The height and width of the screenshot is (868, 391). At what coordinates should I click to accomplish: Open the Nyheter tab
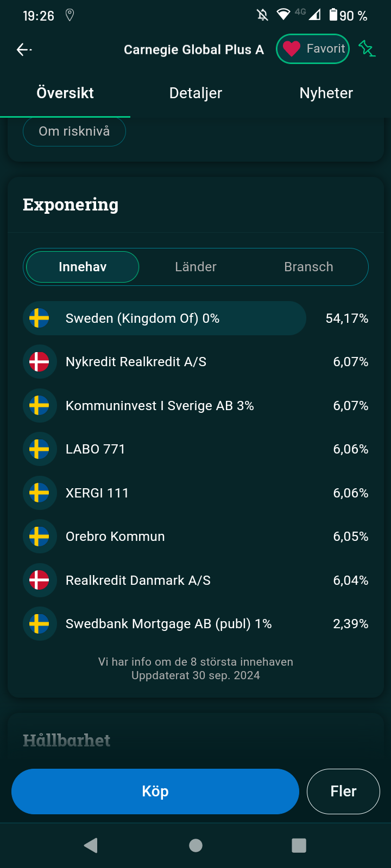[x=326, y=93]
